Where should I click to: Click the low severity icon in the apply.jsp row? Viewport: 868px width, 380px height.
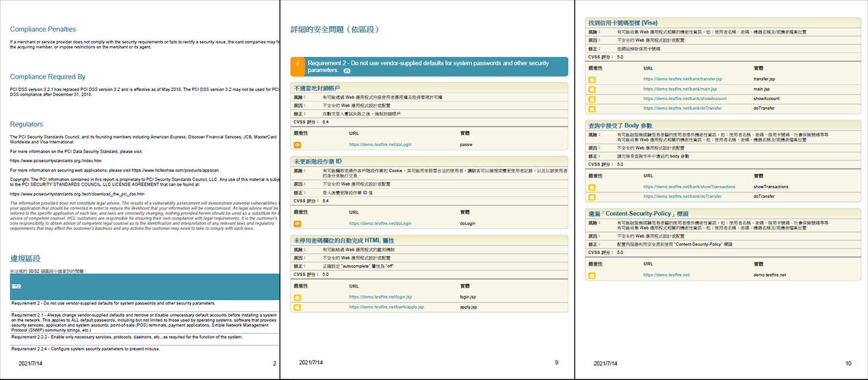[x=297, y=307]
